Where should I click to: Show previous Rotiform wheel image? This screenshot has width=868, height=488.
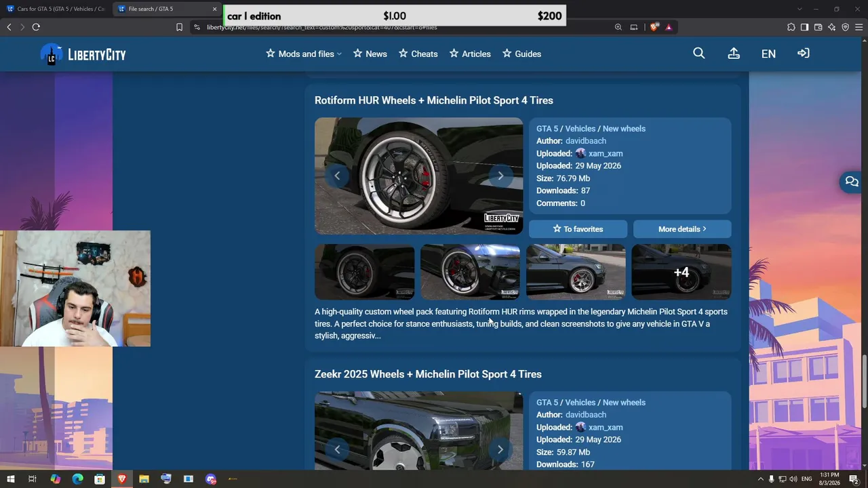pos(337,176)
